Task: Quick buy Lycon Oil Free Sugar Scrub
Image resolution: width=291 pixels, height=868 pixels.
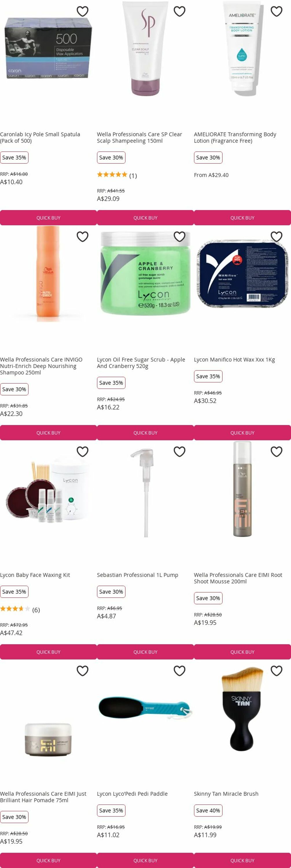Action: 145,433
